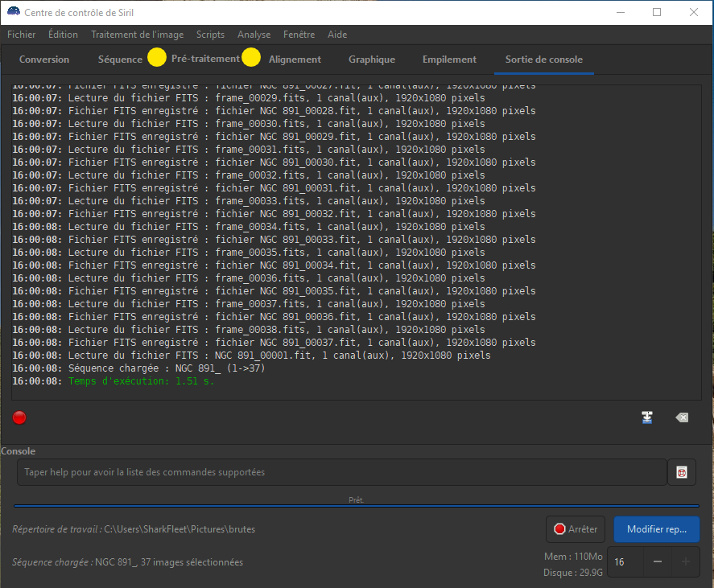Switch to the Conversion tab
The height and width of the screenshot is (588, 714).
pos(44,60)
